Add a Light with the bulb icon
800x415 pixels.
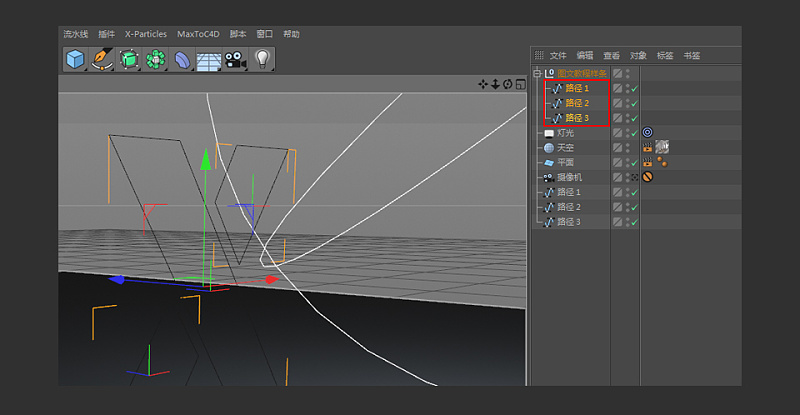pos(262,60)
